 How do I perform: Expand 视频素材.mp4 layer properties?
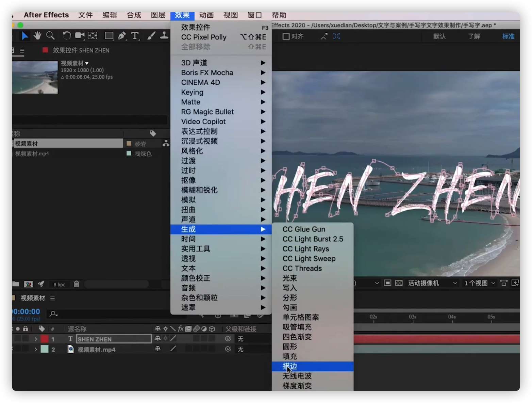point(35,349)
